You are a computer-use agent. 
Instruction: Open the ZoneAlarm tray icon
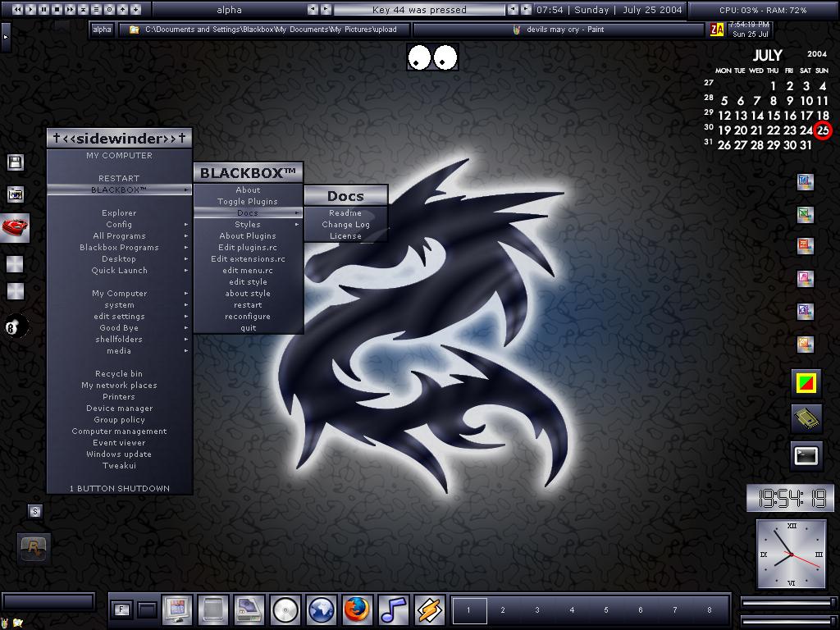click(717, 30)
